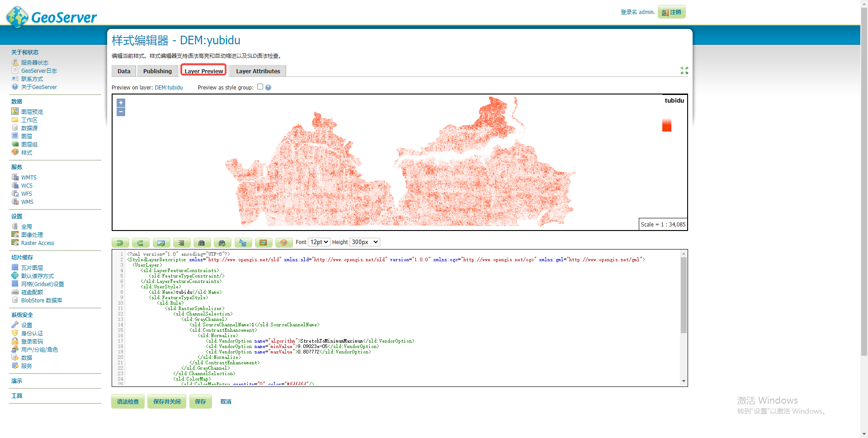The image size is (868, 438).
Task: Open 联系方式 link
Action: [32, 79]
